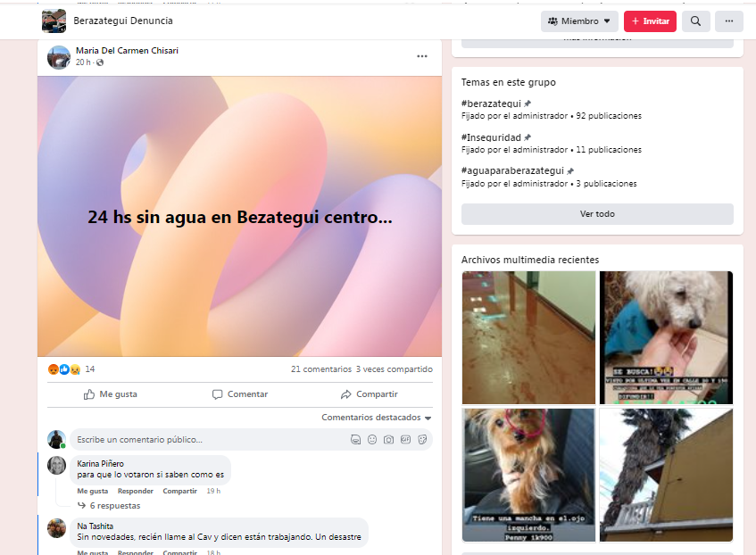Click Ver todo under group topics
The height and width of the screenshot is (555, 756).
point(597,214)
